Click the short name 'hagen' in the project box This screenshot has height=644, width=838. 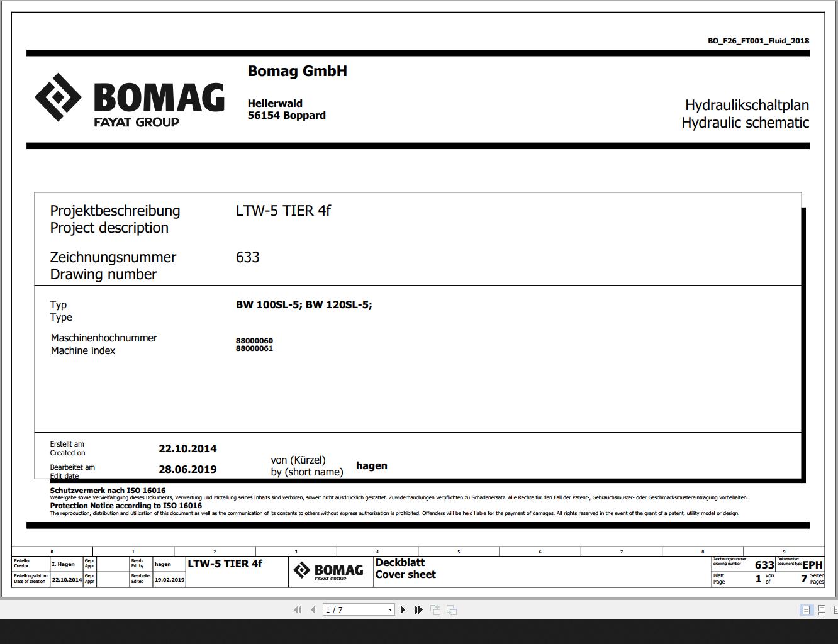point(372,465)
